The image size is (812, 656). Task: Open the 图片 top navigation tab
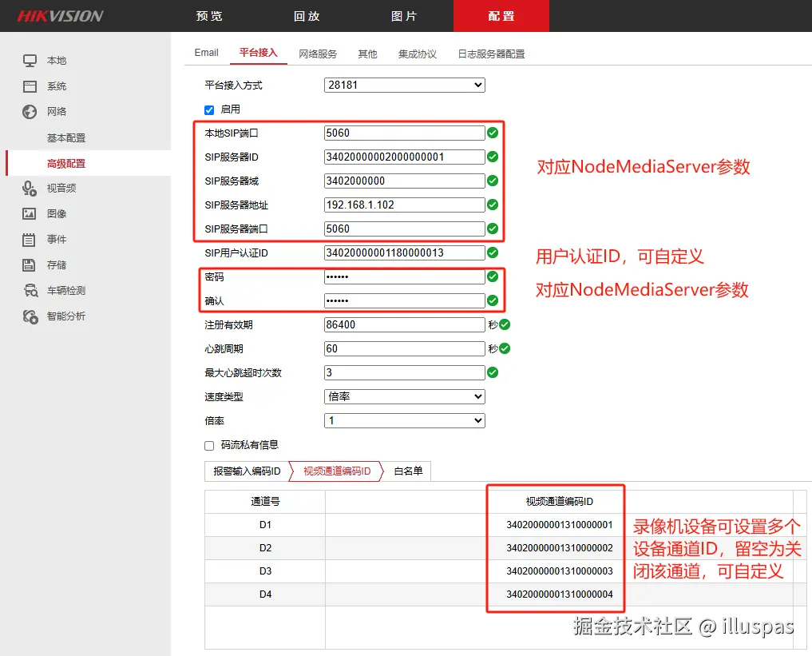pos(404,16)
